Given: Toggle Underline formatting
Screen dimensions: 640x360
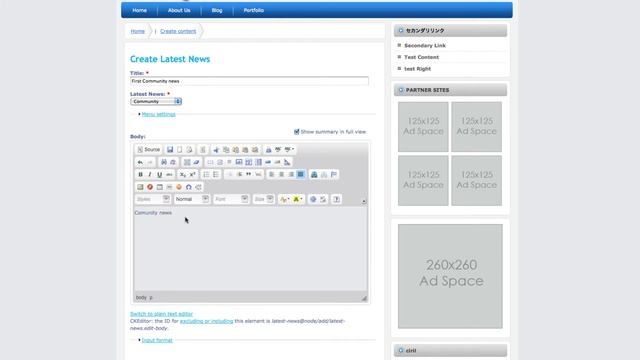Looking at the screenshot, I should tap(160, 175).
